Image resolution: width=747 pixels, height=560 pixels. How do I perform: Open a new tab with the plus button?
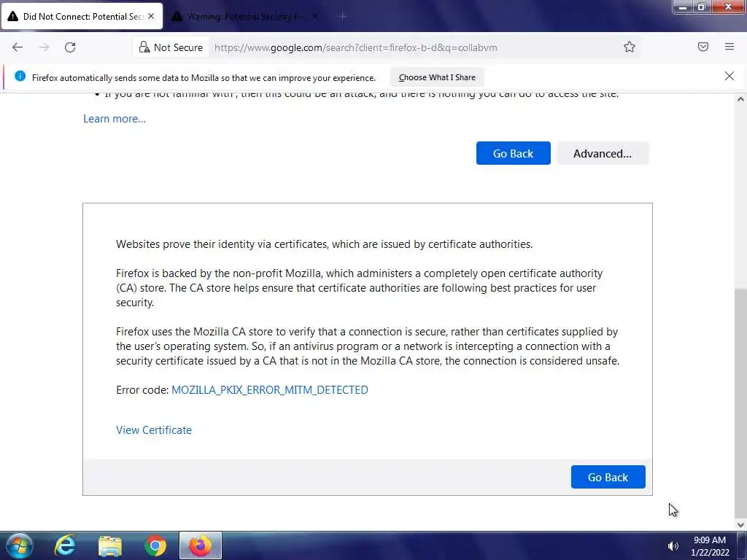click(x=343, y=17)
